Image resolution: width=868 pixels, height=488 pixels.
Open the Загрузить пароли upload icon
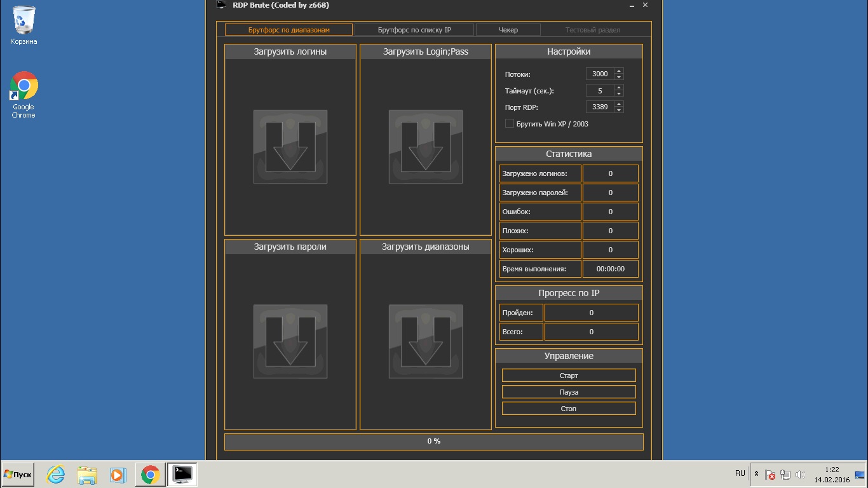click(x=290, y=342)
